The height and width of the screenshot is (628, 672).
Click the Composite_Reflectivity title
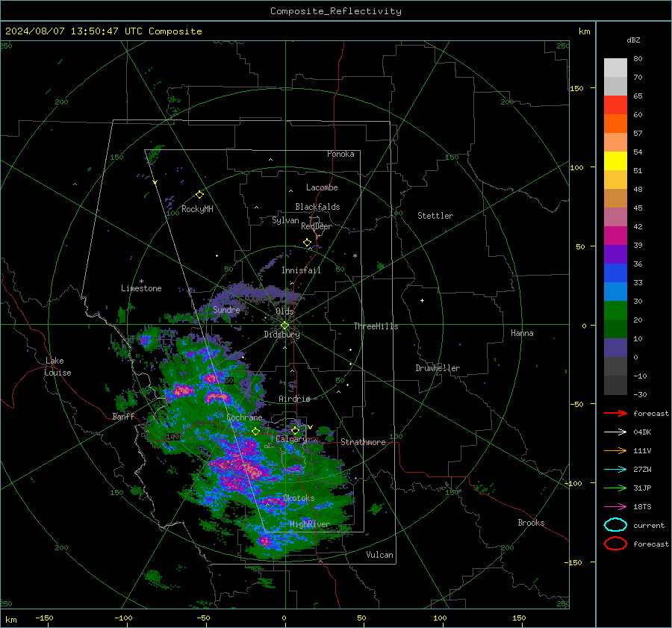pyautogui.click(x=336, y=11)
